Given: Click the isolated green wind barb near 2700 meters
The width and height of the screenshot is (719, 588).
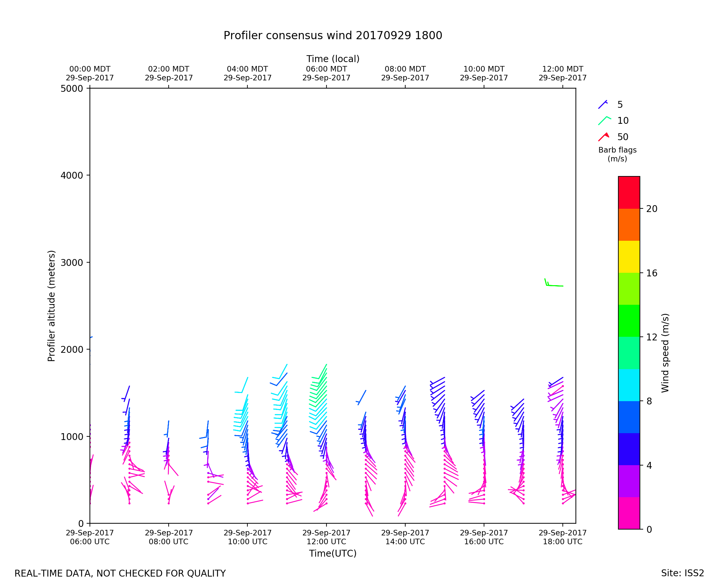Looking at the screenshot, I should [554, 285].
